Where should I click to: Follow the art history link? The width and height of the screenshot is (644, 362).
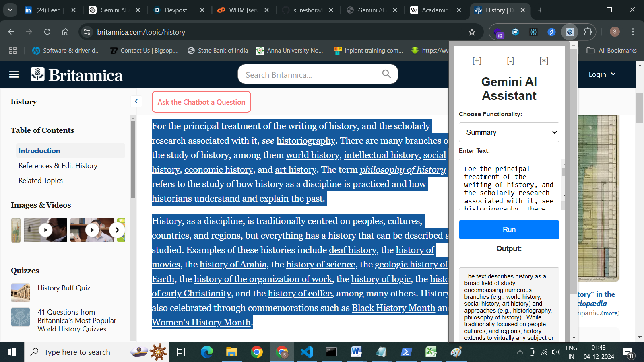[295, 169]
